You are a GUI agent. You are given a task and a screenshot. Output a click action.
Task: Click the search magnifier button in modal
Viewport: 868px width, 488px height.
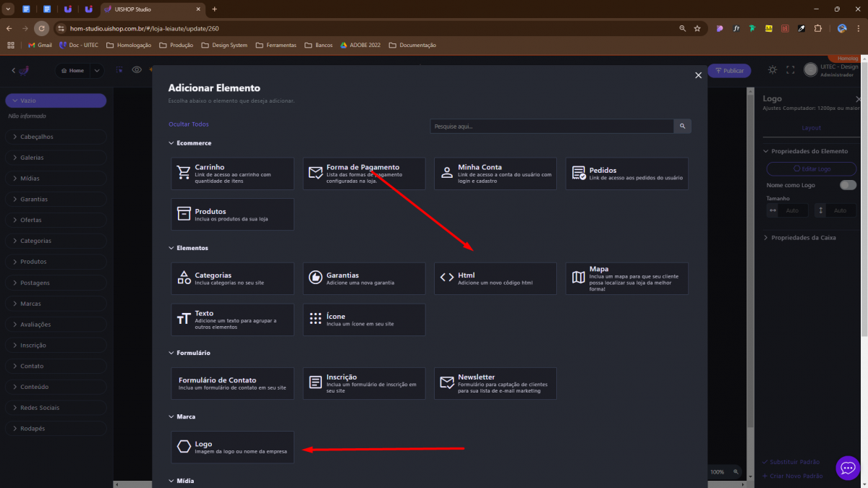(682, 127)
